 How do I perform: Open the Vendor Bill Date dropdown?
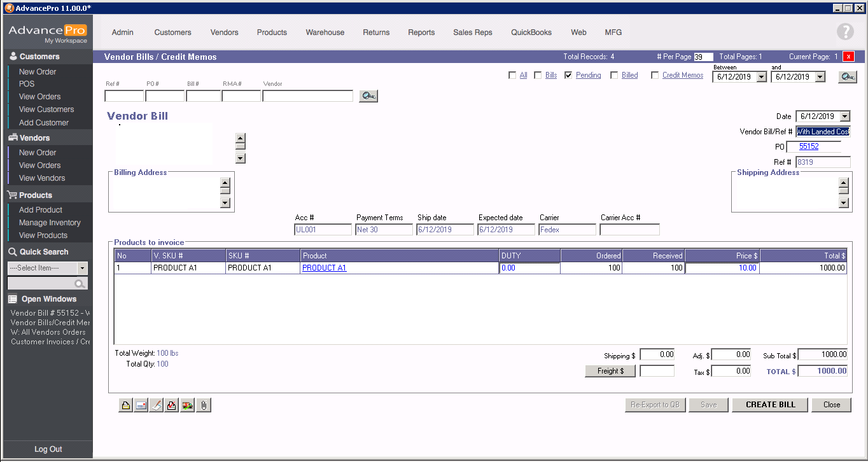844,116
